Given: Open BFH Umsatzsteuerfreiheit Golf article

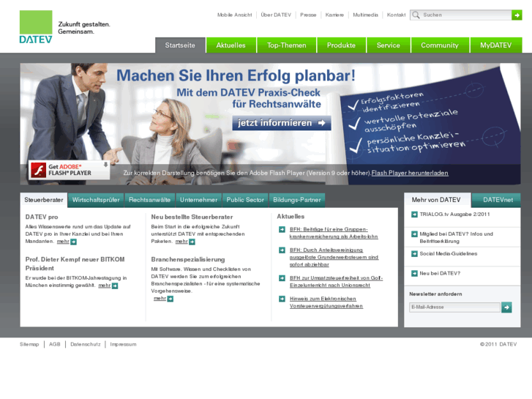Looking at the screenshot, I should pos(336,282).
